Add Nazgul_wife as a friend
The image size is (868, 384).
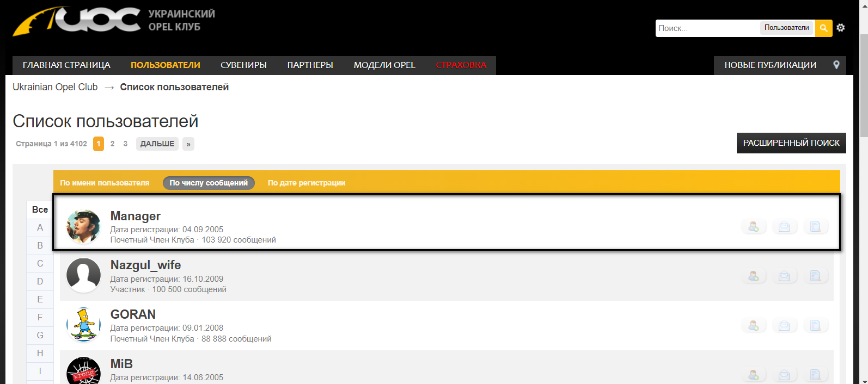point(754,276)
